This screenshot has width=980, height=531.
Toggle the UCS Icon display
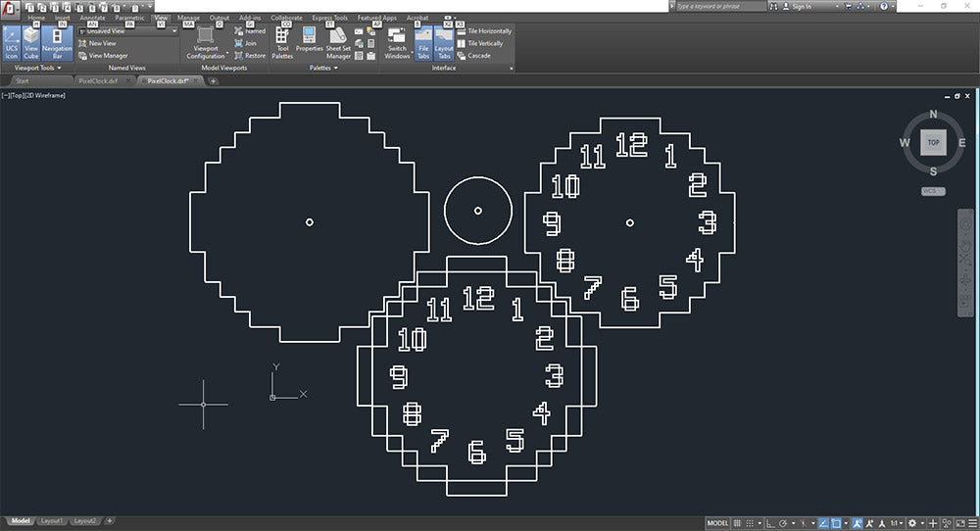coord(11,43)
